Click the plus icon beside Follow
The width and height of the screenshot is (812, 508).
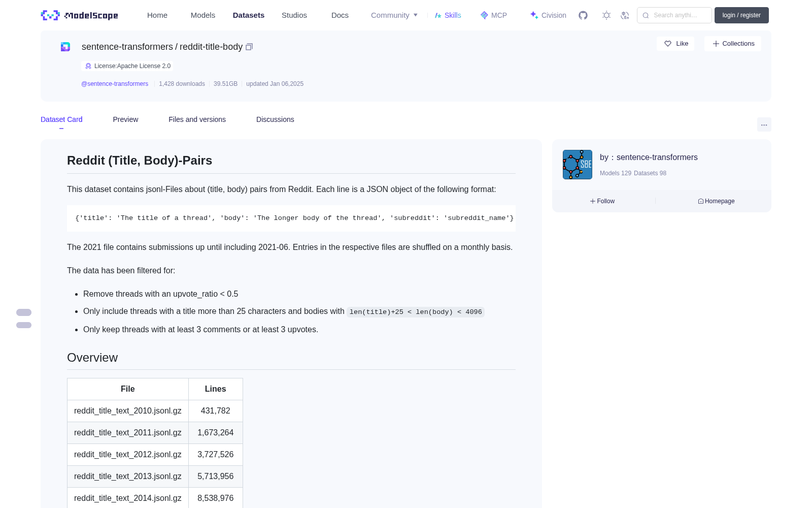click(x=593, y=201)
